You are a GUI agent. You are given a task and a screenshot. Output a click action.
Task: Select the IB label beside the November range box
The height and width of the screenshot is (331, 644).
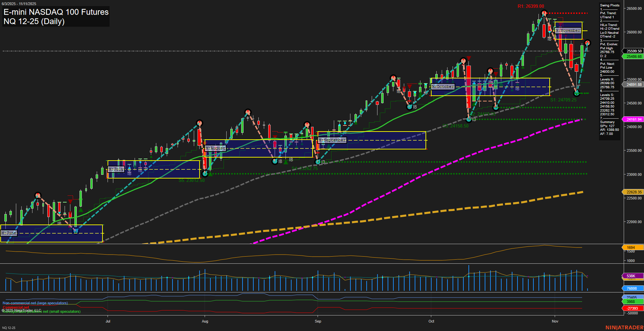pyautogui.click(x=550, y=39)
